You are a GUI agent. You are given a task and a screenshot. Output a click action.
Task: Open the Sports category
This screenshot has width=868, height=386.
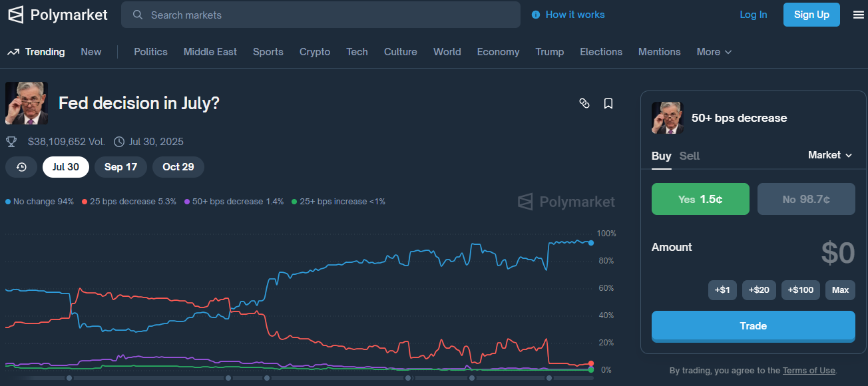click(x=268, y=52)
